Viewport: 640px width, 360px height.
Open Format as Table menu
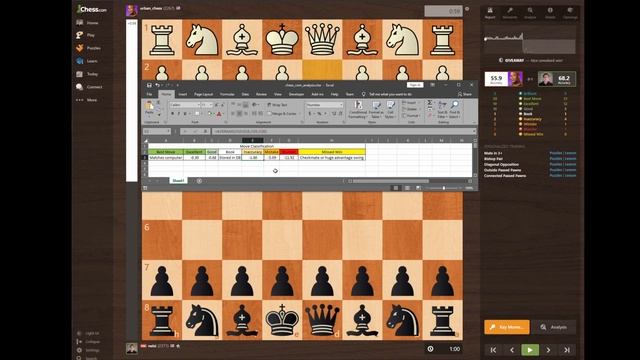(x=376, y=109)
